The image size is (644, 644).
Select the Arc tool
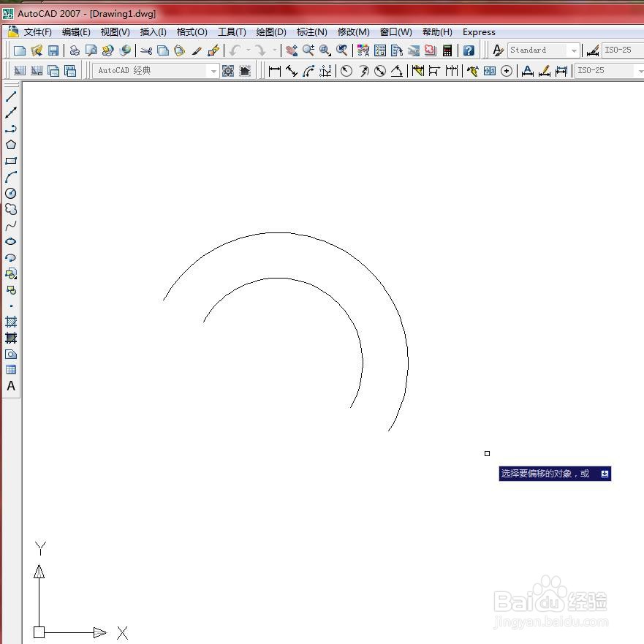point(11,177)
